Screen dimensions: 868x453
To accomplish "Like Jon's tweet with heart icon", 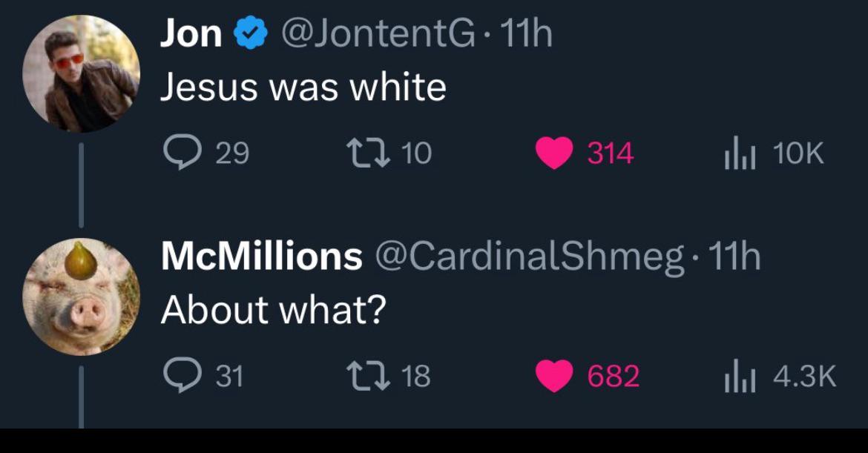I will pos(554,153).
